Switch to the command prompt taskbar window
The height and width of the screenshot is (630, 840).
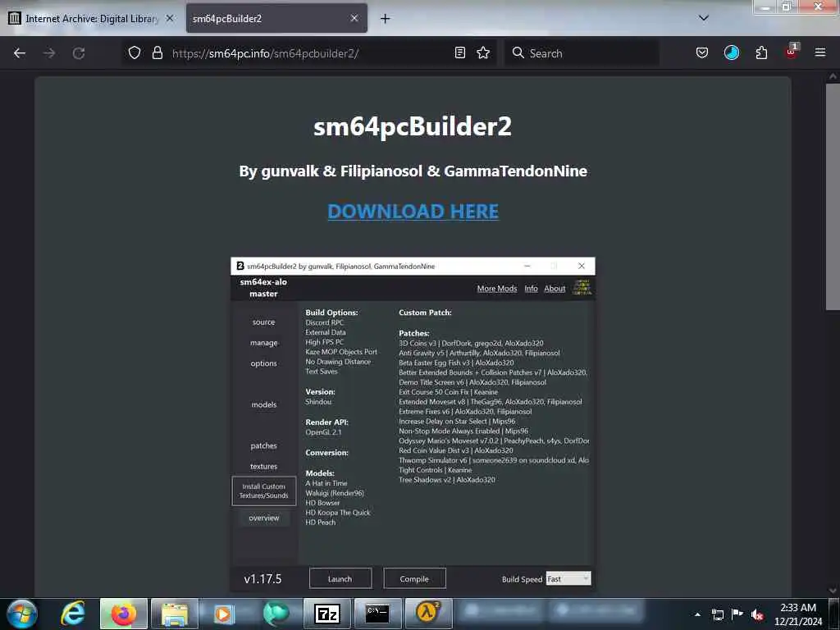click(377, 614)
